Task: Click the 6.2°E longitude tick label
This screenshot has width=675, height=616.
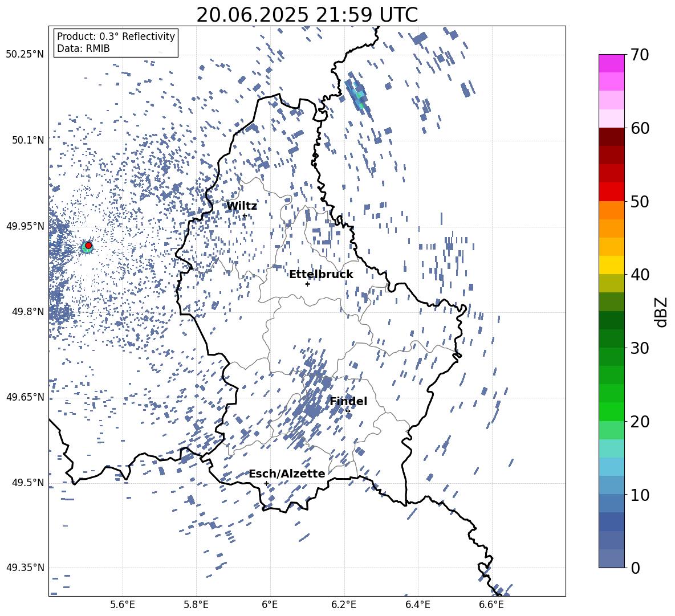Action: point(344,605)
